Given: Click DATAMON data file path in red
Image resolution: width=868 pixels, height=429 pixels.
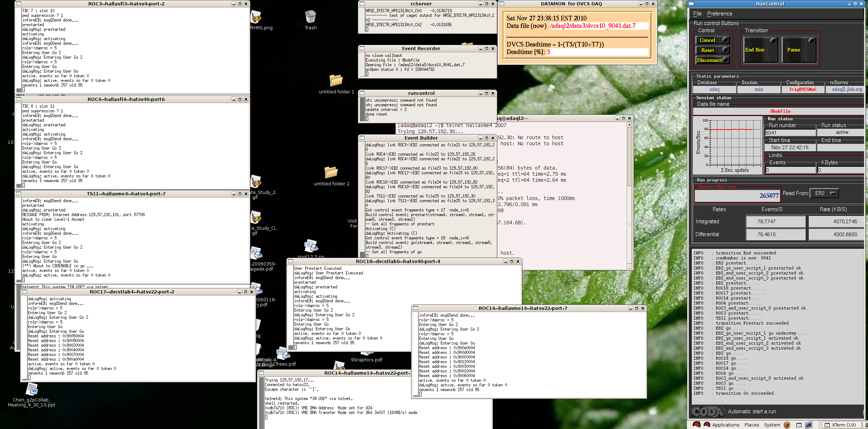Looking at the screenshot, I should coord(599,26).
